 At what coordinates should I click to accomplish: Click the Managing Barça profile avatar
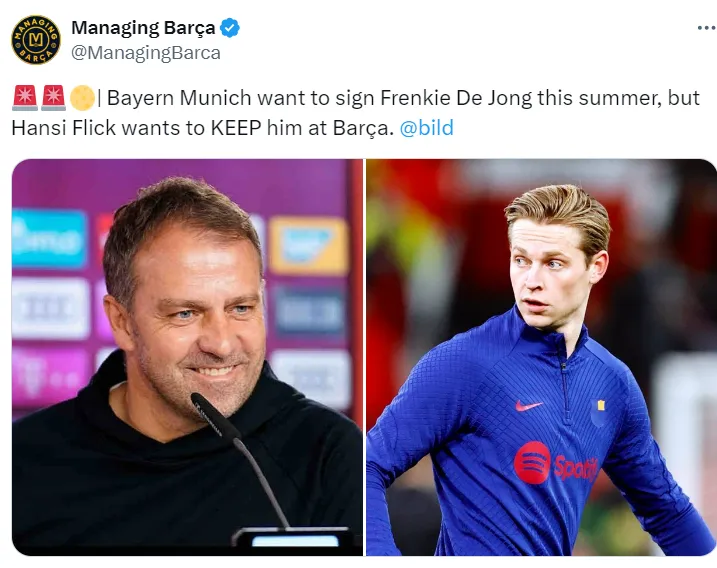(x=36, y=40)
